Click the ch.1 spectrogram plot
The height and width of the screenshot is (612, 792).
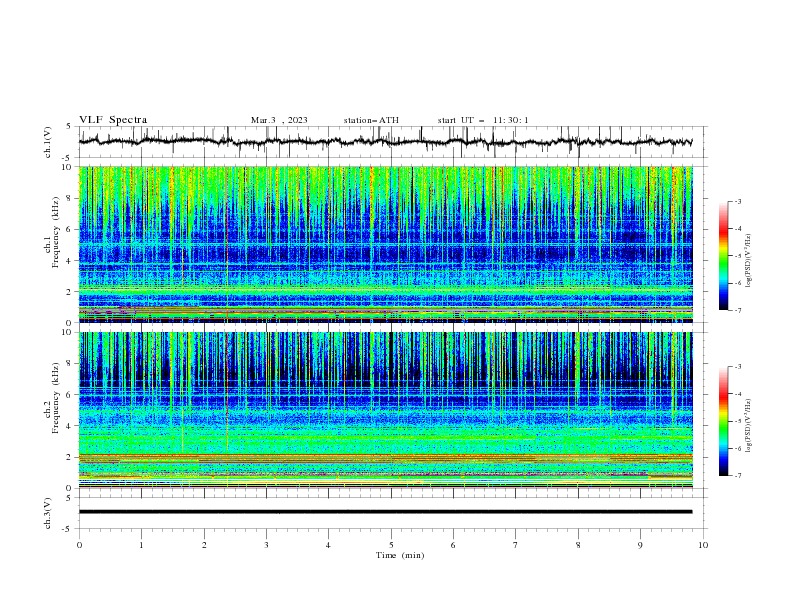pyautogui.click(x=385, y=244)
